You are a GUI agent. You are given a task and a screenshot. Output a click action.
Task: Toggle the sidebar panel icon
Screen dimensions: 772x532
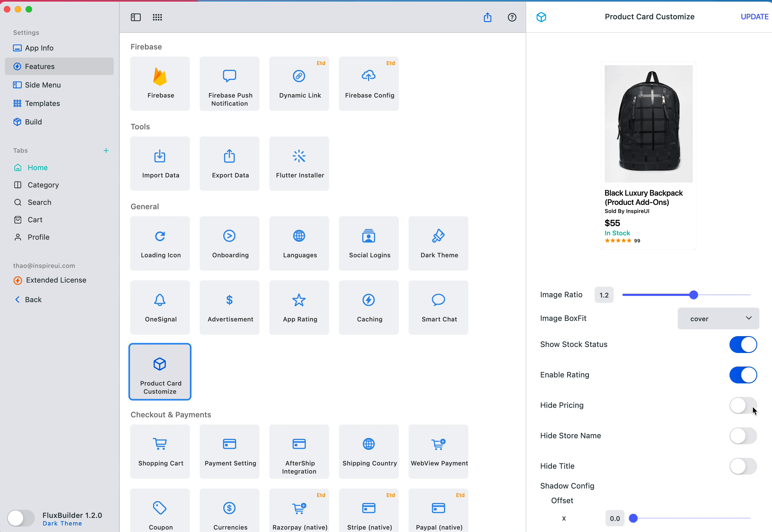pos(136,17)
